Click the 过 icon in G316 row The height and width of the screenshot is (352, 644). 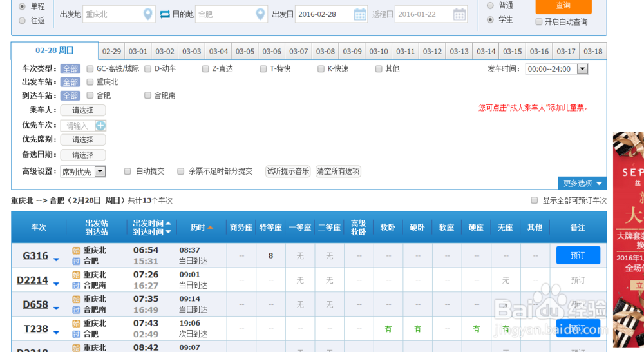click(x=77, y=261)
